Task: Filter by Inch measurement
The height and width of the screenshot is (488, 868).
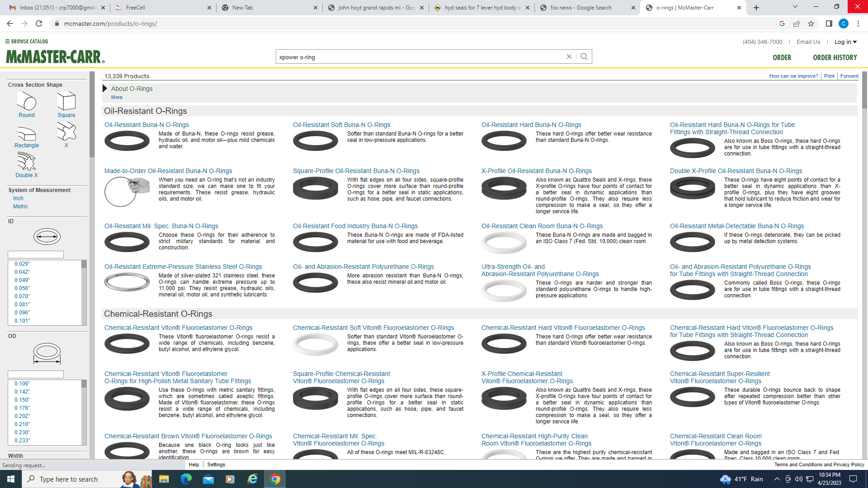Action: tap(18, 198)
